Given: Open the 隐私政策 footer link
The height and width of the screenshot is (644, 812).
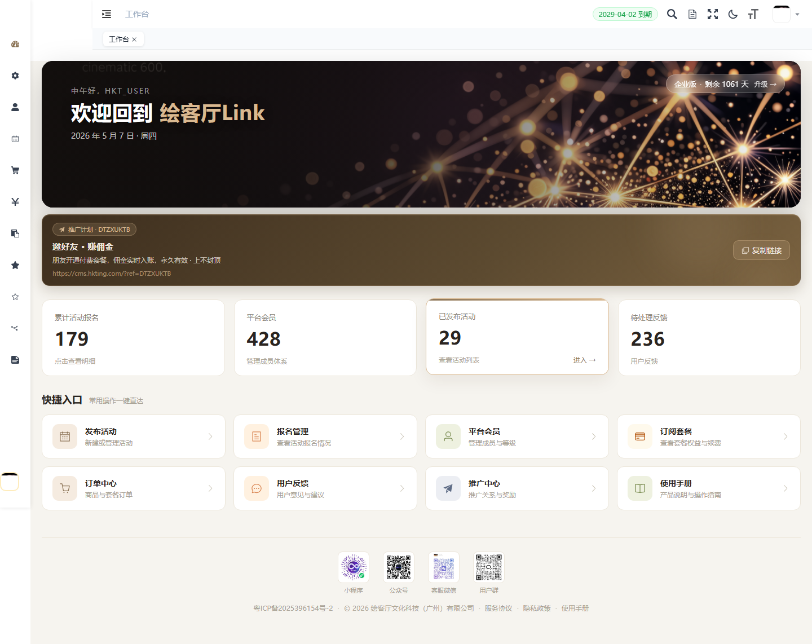Looking at the screenshot, I should pyautogui.click(x=537, y=608).
